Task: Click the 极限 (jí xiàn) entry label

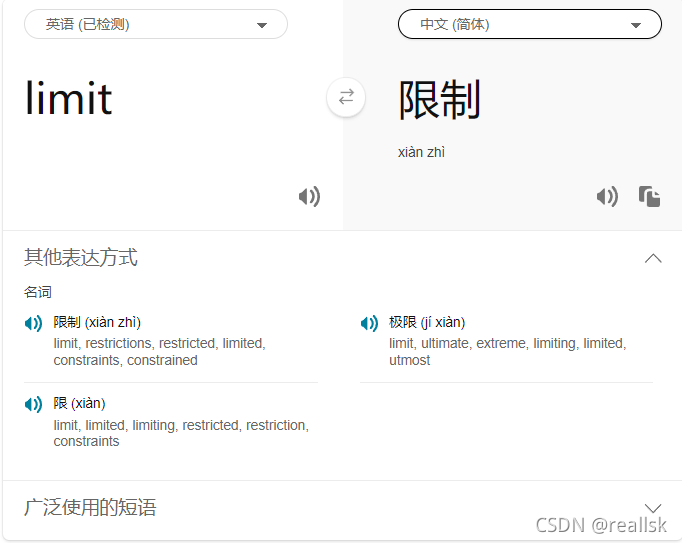Action: click(x=427, y=322)
